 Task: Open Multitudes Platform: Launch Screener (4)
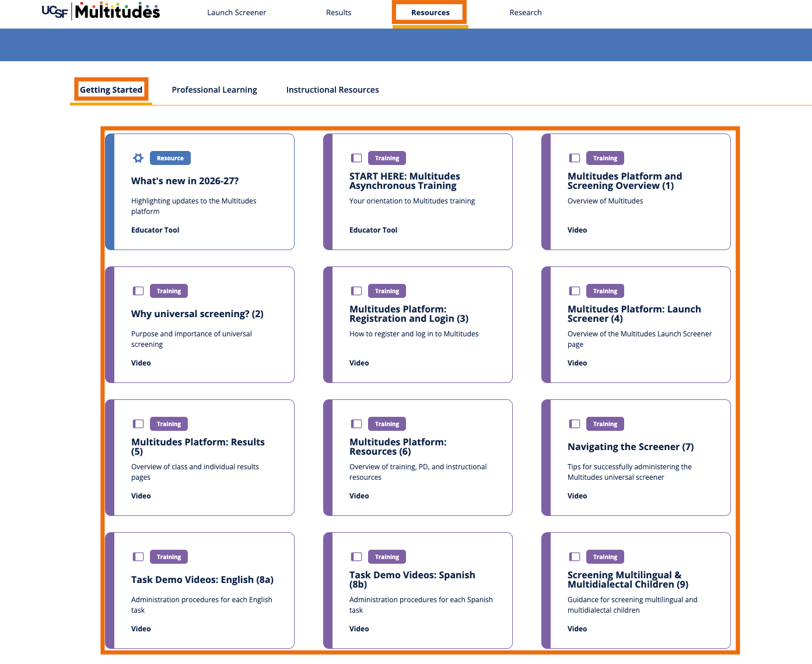pyautogui.click(x=634, y=314)
